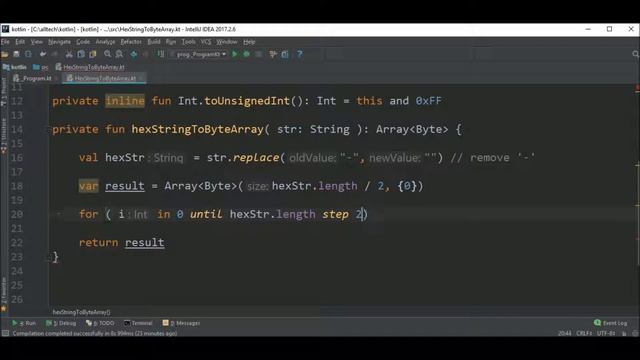Click the src folder breadcrumb
This screenshot has height=360, width=640.
point(40,67)
